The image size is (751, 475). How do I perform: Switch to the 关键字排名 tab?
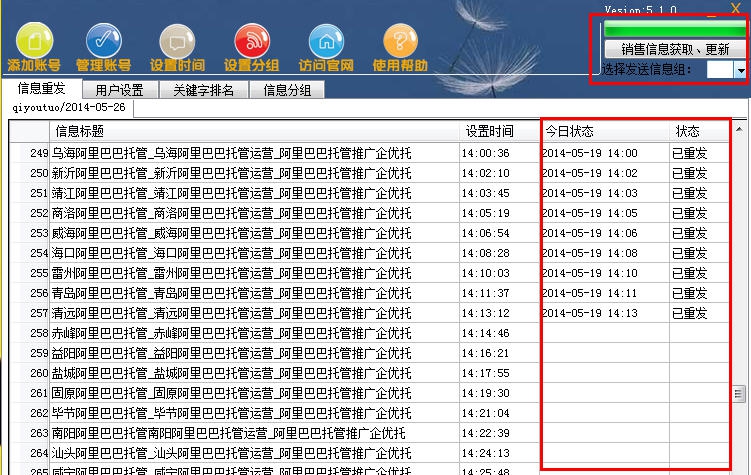tap(204, 90)
